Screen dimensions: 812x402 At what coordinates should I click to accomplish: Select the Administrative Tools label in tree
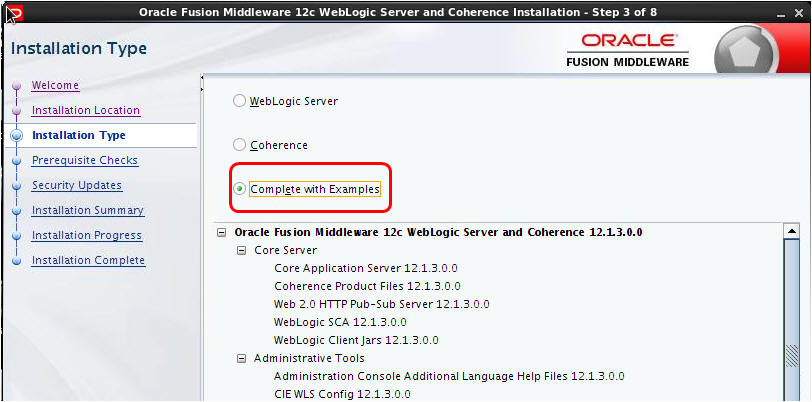pyautogui.click(x=309, y=358)
